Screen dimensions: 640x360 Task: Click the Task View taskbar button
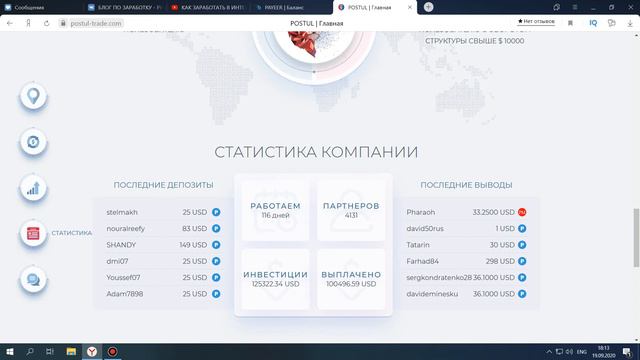point(50,351)
